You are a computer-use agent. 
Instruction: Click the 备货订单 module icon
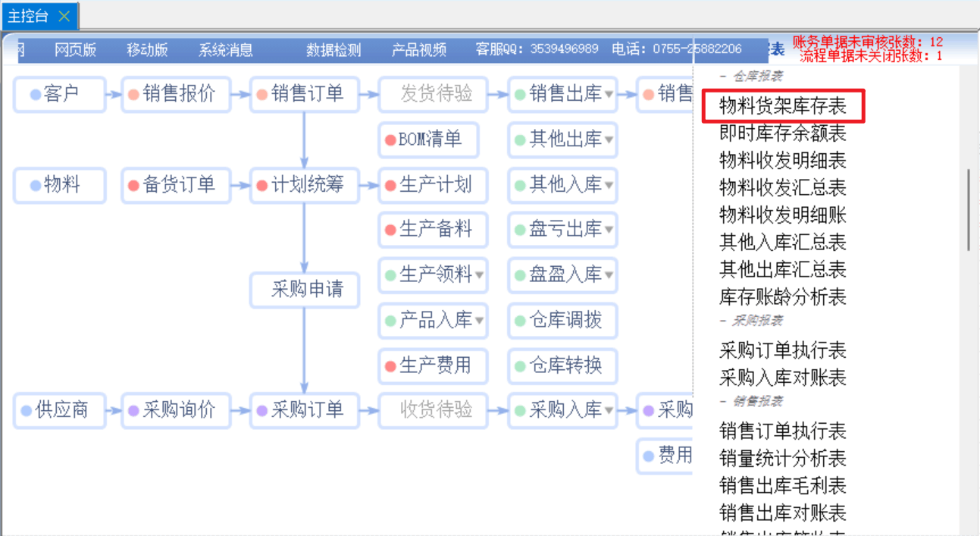pyautogui.click(x=133, y=186)
